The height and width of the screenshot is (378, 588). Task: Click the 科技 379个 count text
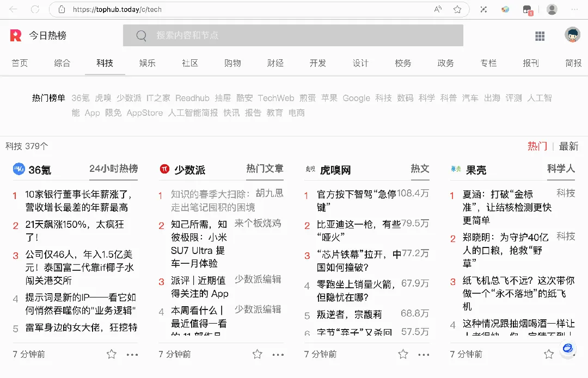(27, 146)
